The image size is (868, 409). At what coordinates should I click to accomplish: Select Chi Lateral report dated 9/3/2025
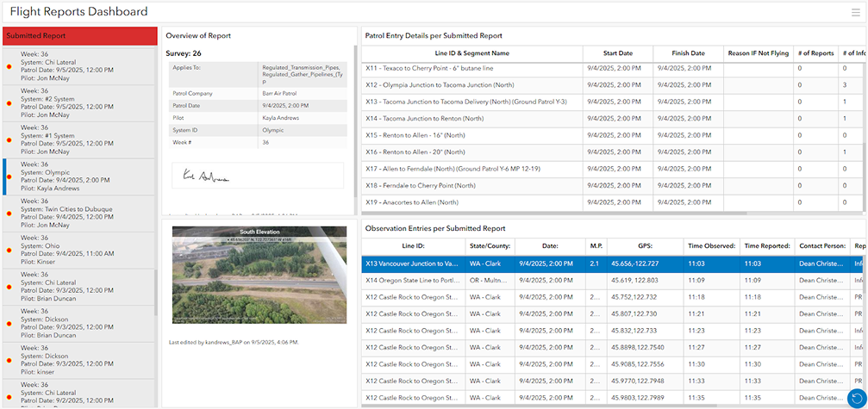[x=80, y=287]
